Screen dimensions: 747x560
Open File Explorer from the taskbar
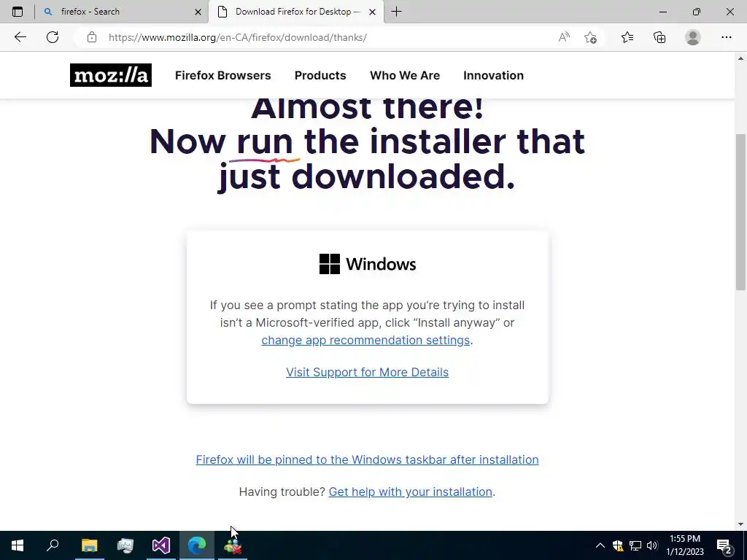89,545
